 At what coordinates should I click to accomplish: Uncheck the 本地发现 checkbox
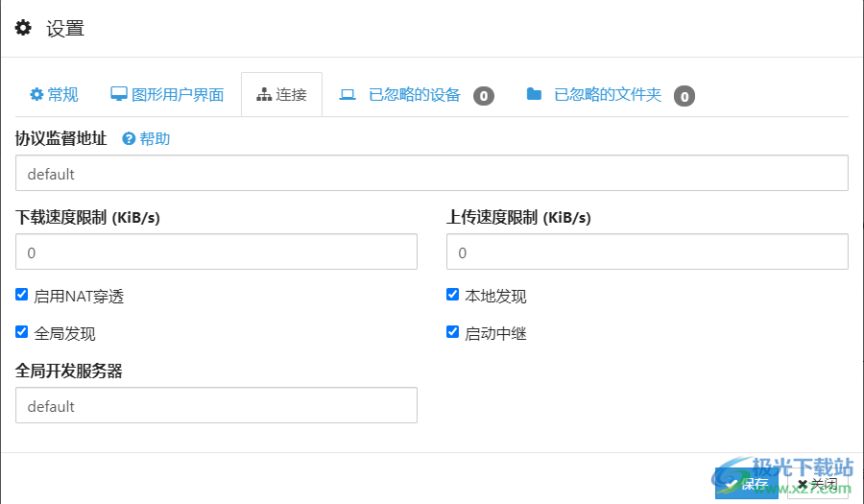pyautogui.click(x=452, y=295)
